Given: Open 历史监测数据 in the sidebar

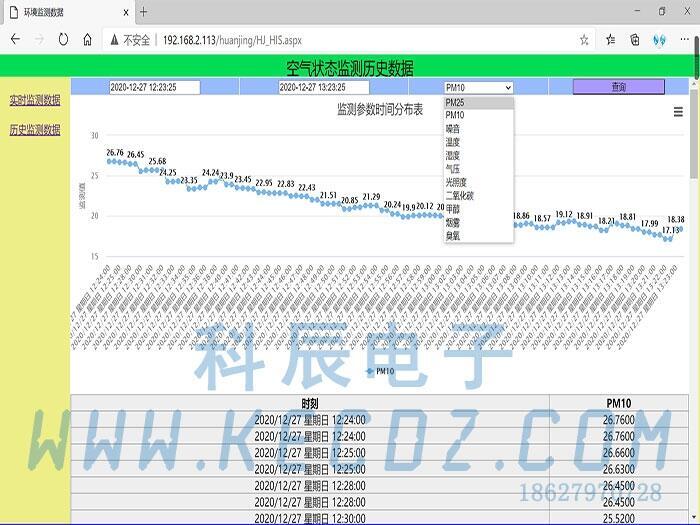Looking at the screenshot, I should tap(34, 130).
